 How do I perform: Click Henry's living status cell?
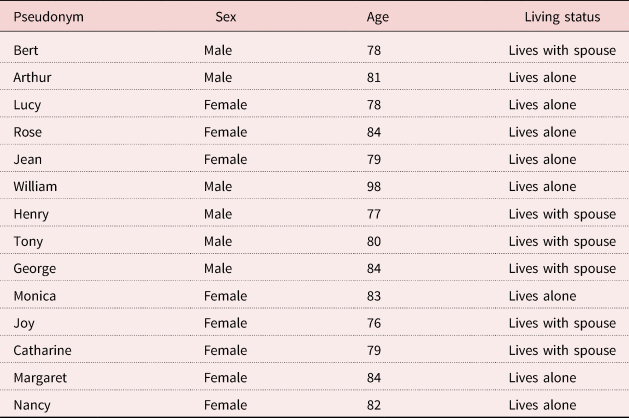562,214
